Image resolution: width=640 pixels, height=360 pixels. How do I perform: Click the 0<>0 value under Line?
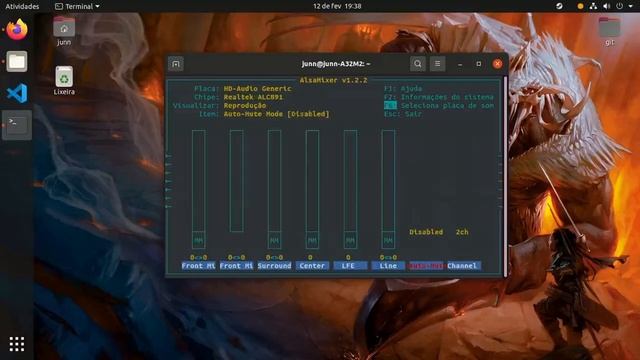point(388,258)
